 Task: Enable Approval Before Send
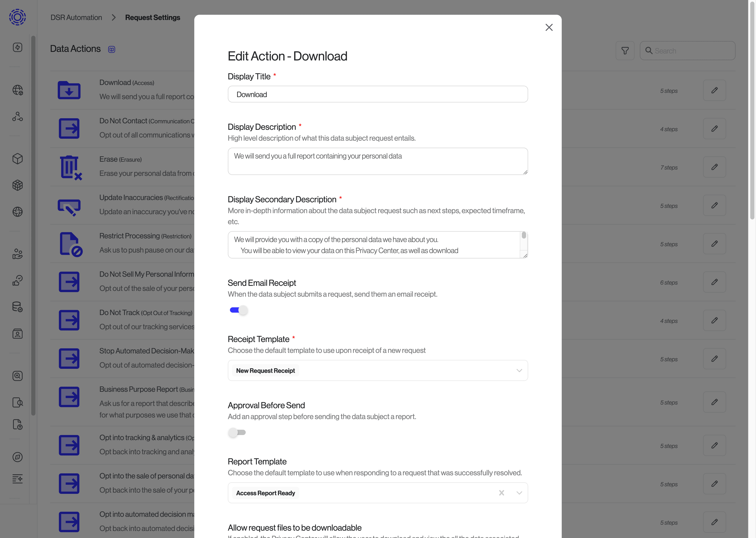coord(237,432)
